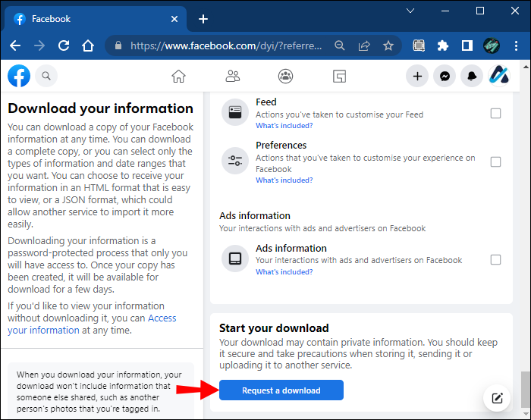
Task: Open the Groups icon in navigation
Action: click(x=286, y=76)
